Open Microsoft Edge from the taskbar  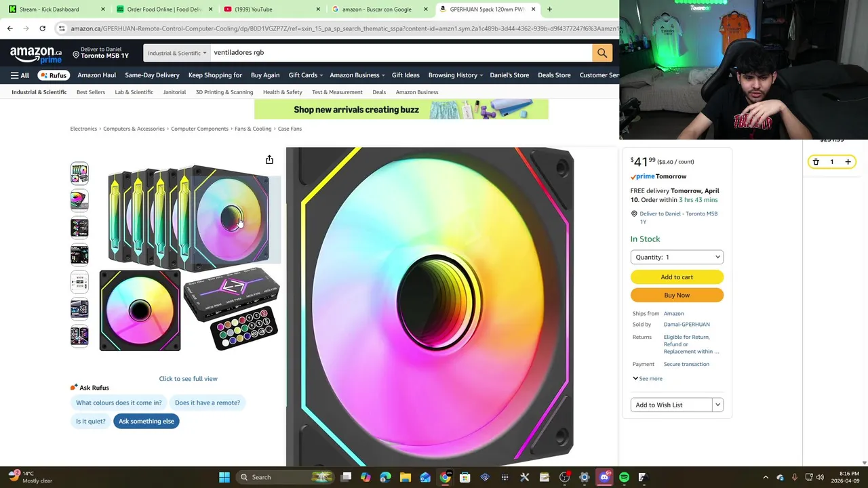tap(385, 477)
